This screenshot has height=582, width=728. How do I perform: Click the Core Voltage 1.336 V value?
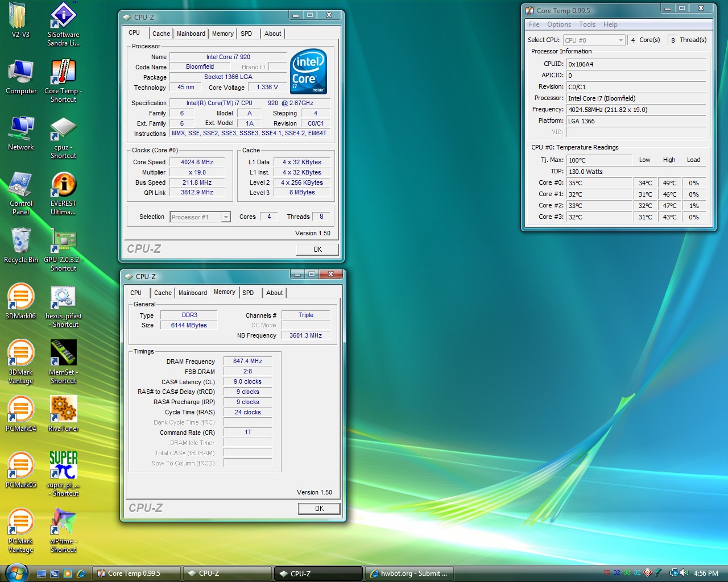pos(267,87)
